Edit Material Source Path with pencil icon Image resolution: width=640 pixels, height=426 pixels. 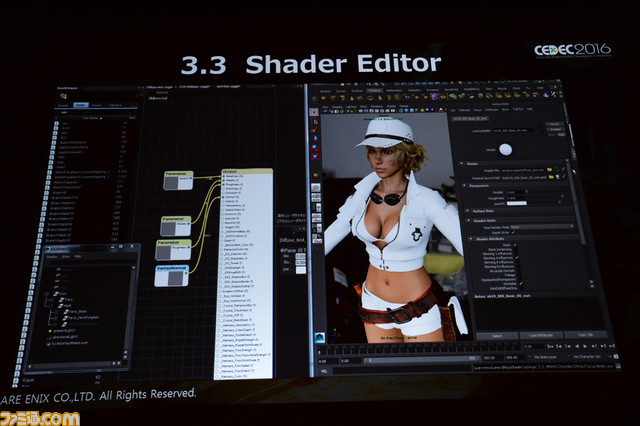[x=564, y=176]
